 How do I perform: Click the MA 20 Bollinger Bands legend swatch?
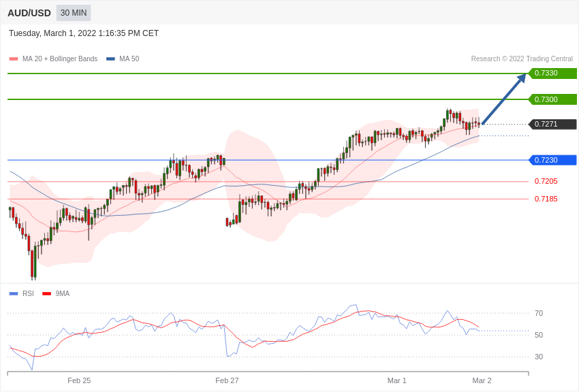(x=14, y=59)
